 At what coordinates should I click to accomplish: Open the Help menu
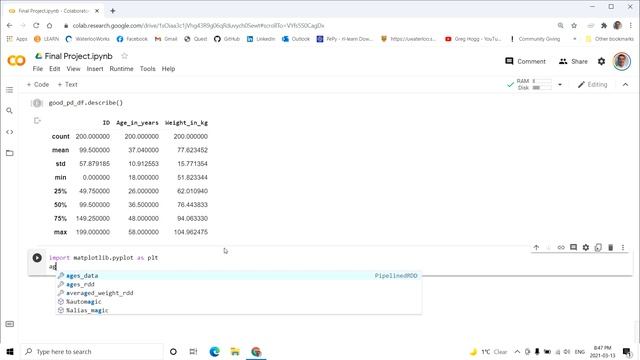coord(168,69)
